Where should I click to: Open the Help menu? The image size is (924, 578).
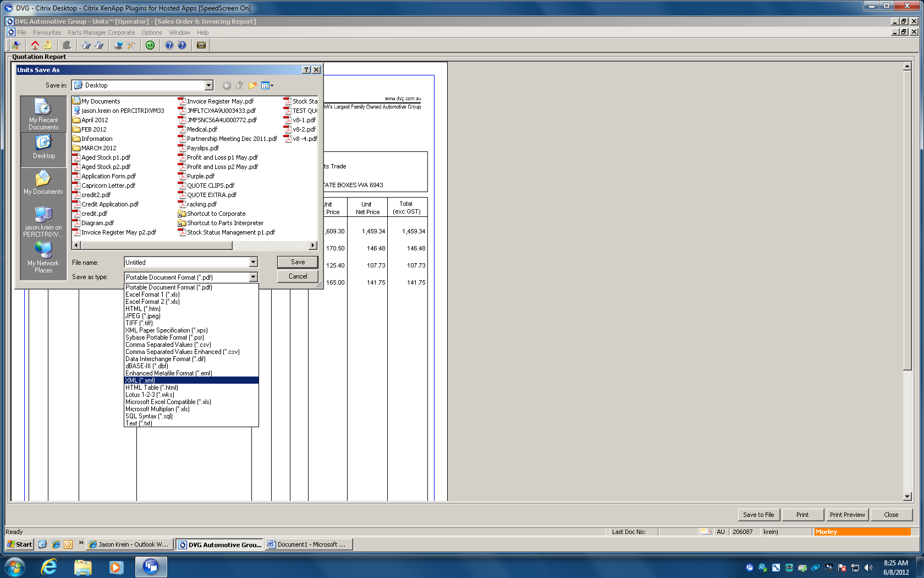[x=203, y=32]
